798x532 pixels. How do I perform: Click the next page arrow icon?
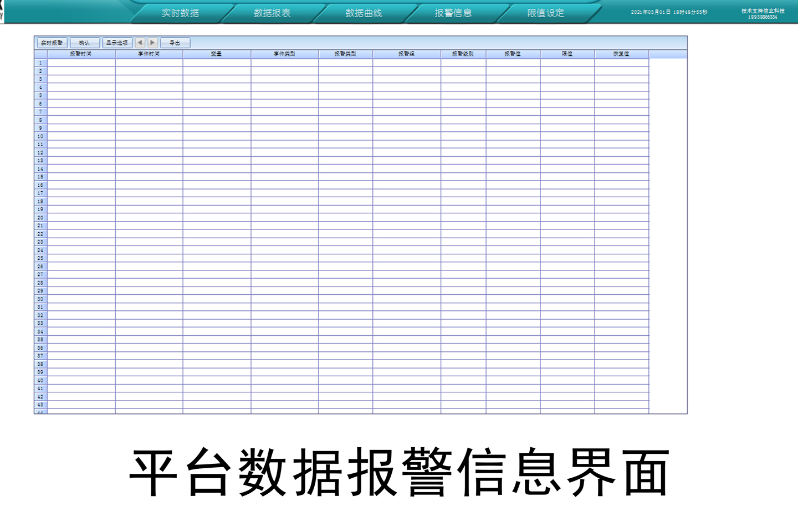(x=152, y=43)
